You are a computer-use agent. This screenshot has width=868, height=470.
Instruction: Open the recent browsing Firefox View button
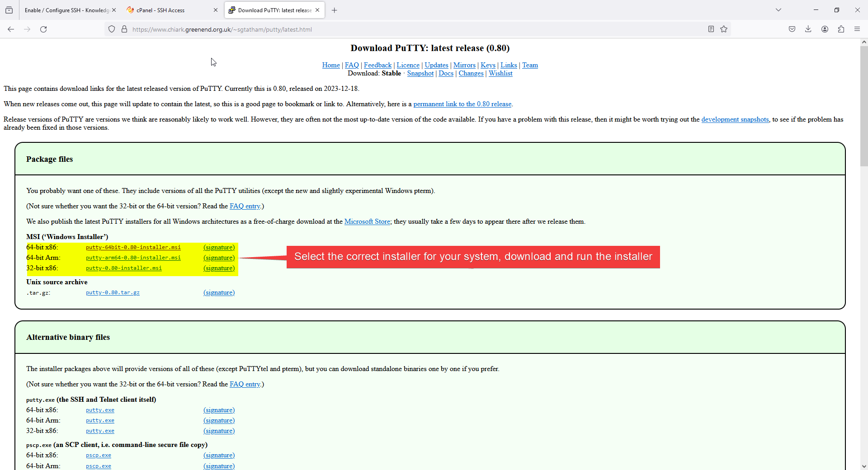(9, 10)
